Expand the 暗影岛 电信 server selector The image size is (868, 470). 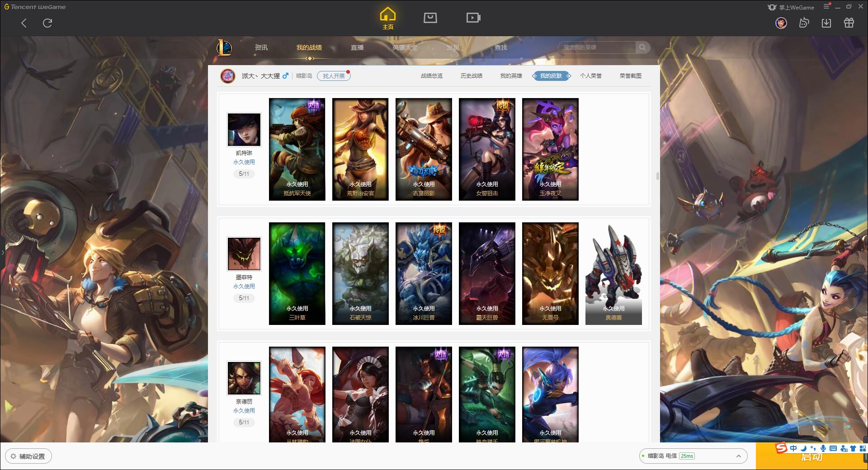click(693, 456)
